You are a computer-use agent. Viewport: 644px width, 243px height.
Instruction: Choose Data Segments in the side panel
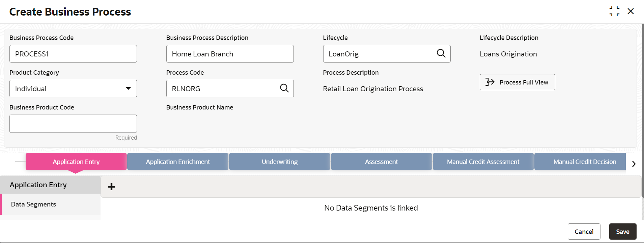[x=51, y=204]
